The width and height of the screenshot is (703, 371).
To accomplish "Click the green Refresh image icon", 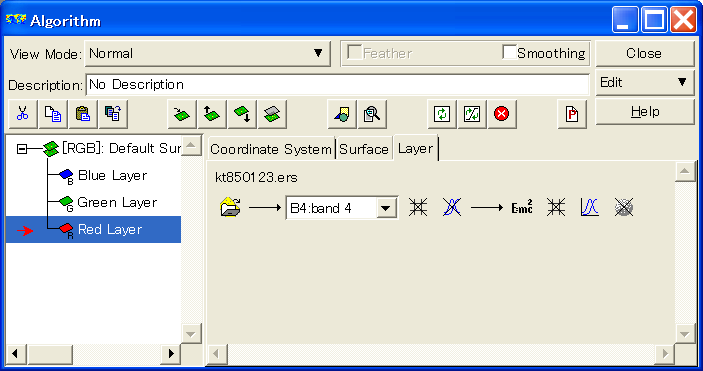I will [x=442, y=114].
